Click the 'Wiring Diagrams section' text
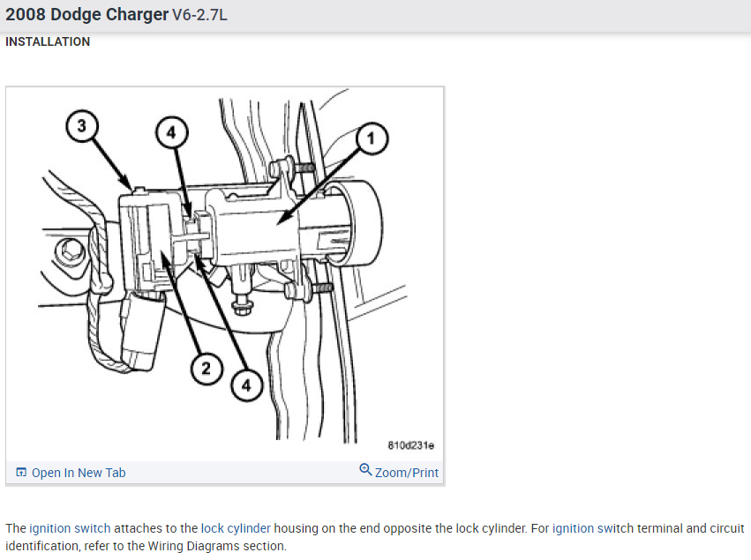The image size is (751, 560). (215, 546)
